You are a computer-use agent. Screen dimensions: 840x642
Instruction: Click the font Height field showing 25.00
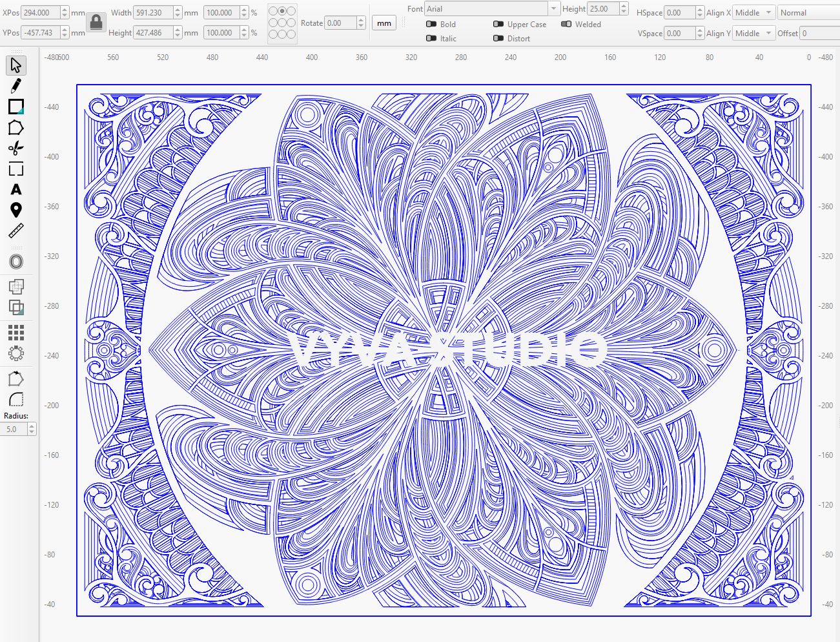[x=603, y=9]
